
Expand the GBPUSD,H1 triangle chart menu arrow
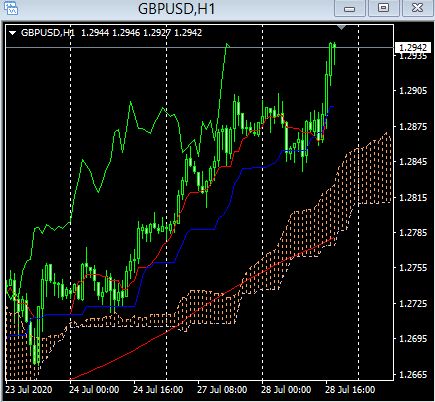(x=13, y=33)
